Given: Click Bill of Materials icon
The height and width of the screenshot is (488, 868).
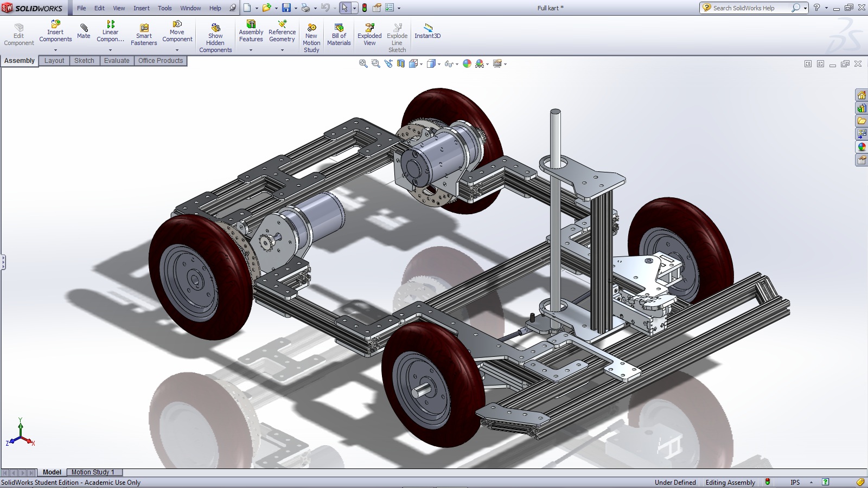Looking at the screenshot, I should [339, 35].
